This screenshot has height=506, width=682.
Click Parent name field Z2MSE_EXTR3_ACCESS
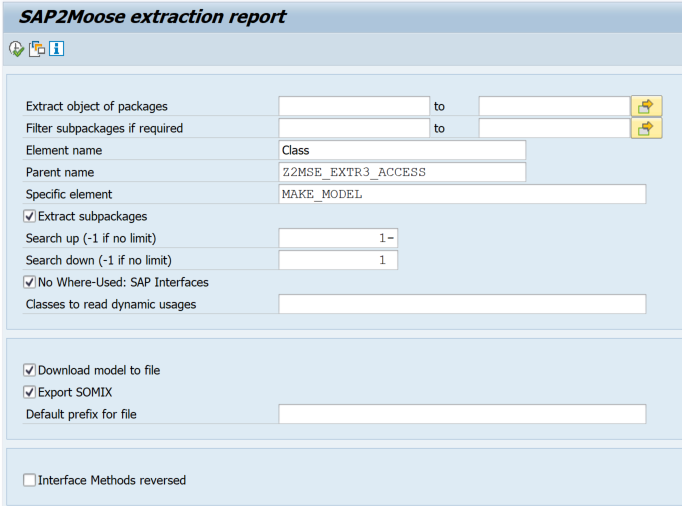pyautogui.click(x=402, y=172)
